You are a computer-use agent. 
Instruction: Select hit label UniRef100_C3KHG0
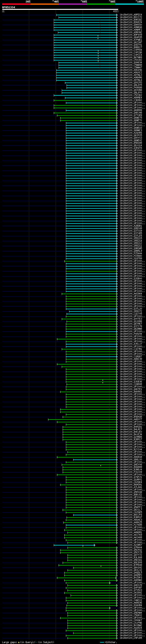click(x=131, y=100)
